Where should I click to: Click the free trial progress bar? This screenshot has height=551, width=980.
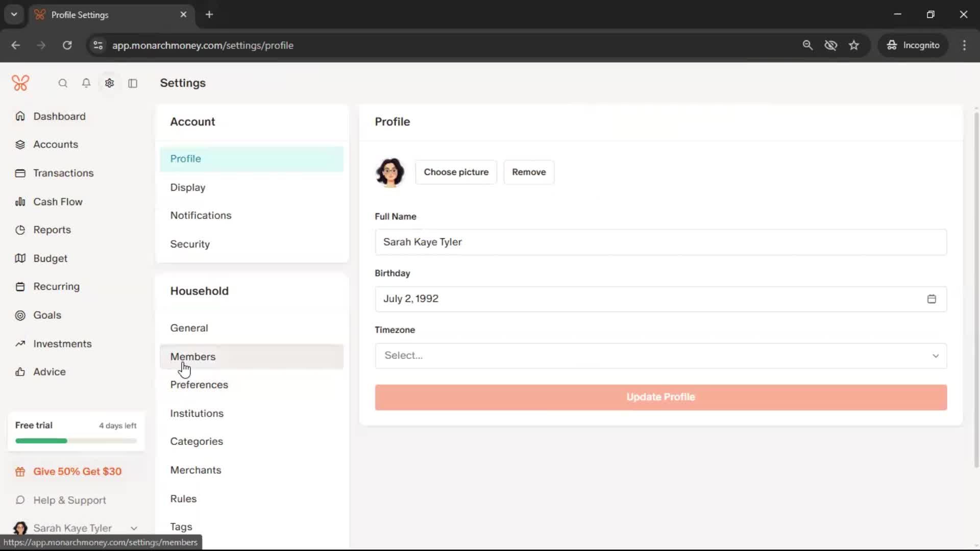[x=76, y=441]
